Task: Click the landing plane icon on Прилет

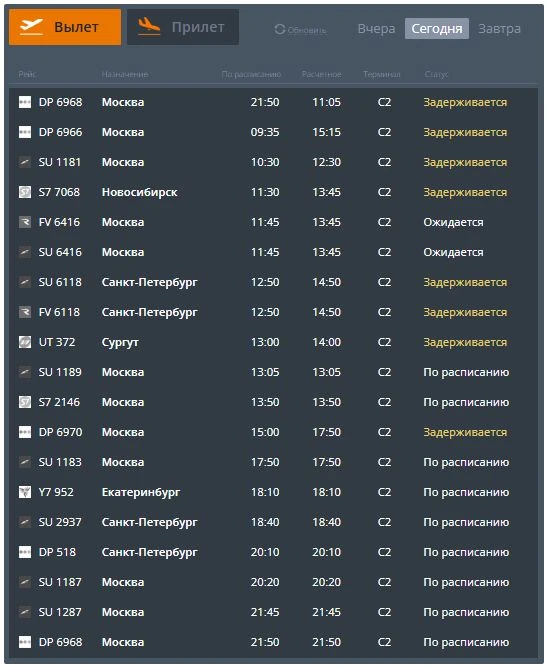Action: pyautogui.click(x=149, y=27)
